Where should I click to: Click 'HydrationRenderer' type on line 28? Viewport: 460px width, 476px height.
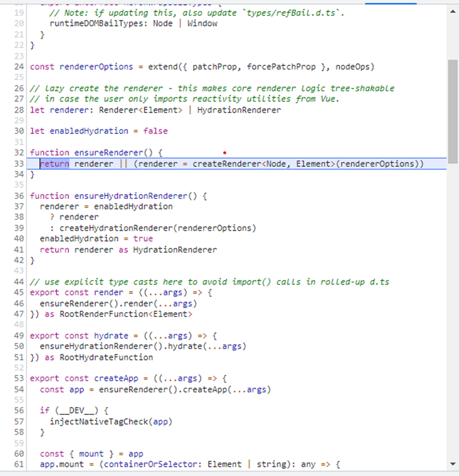(239, 110)
